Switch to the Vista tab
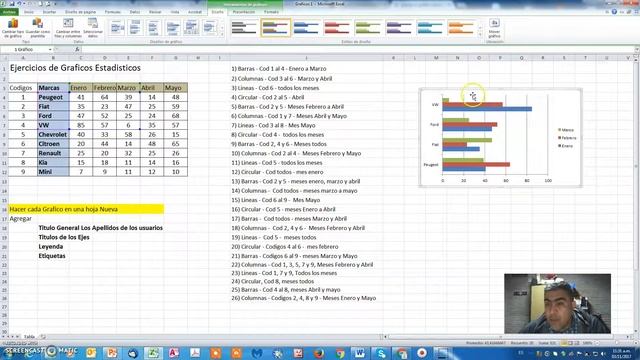 [x=175, y=12]
